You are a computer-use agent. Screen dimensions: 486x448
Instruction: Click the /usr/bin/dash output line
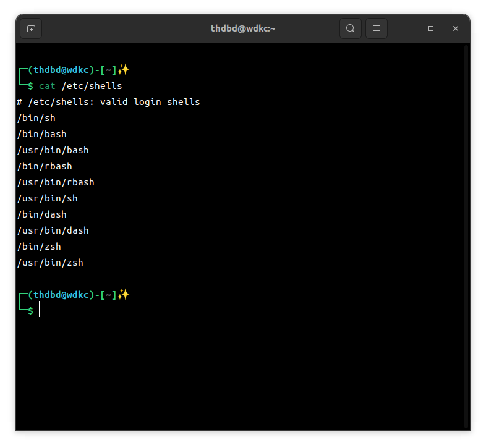click(53, 230)
